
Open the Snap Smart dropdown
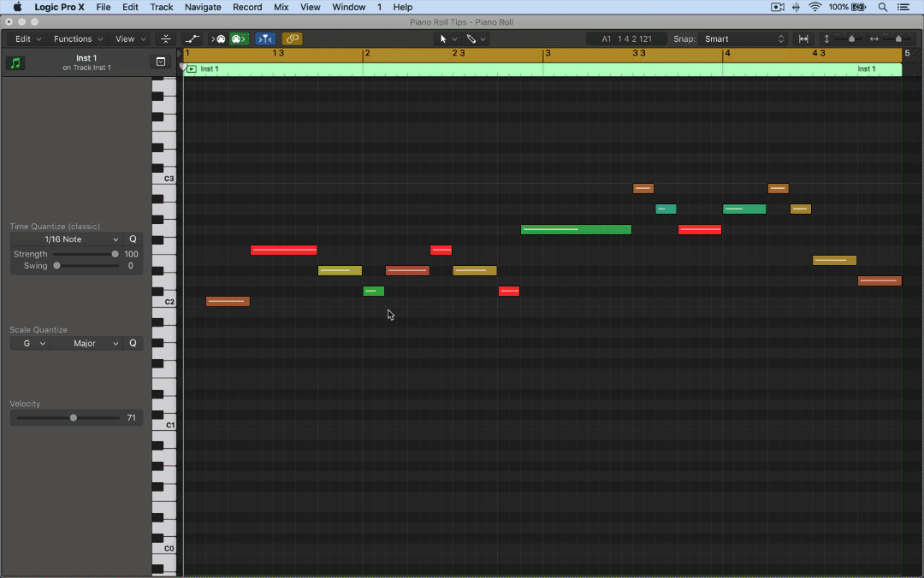click(743, 39)
